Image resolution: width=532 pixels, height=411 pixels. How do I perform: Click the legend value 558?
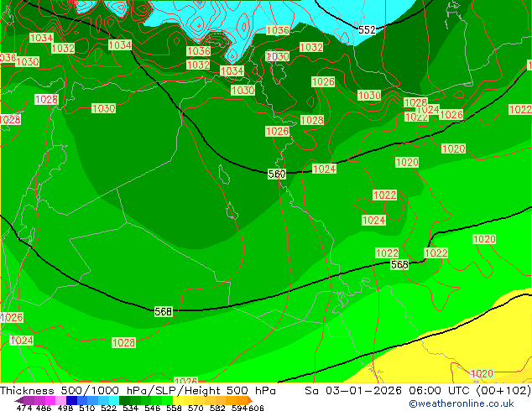coord(174,408)
